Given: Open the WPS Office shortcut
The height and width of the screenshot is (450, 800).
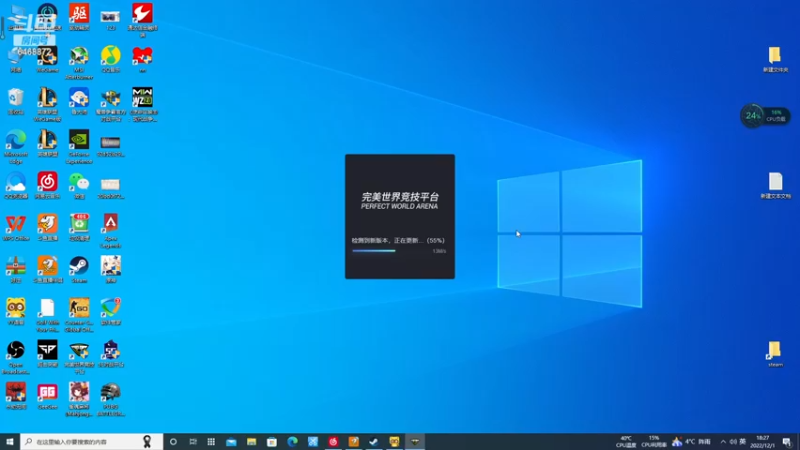Looking at the screenshot, I should click(16, 228).
